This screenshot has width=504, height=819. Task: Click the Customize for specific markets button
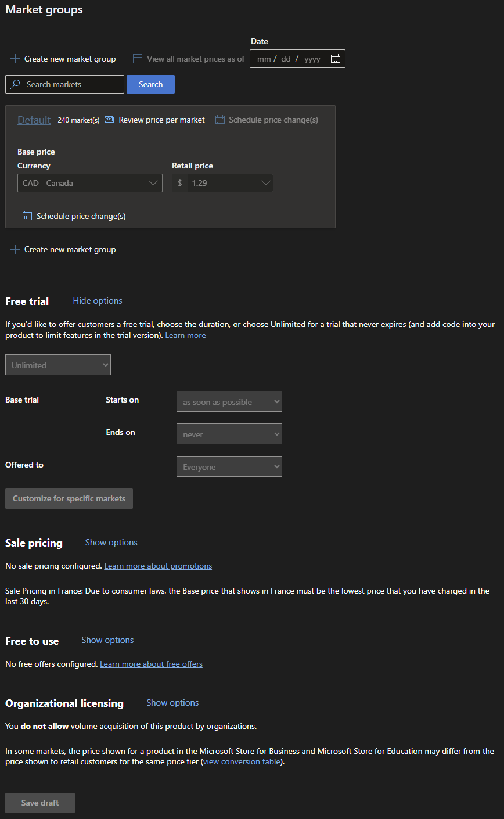click(69, 498)
